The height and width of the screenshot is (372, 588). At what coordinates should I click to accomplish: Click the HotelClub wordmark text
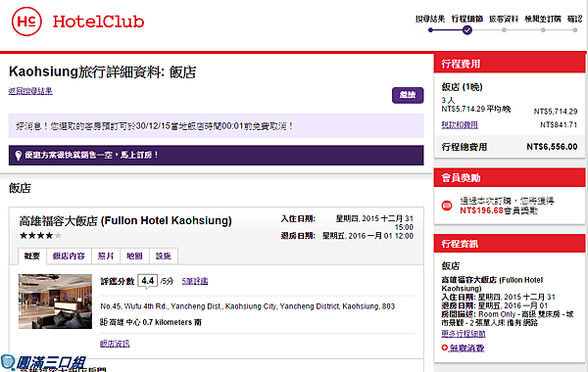click(x=98, y=22)
